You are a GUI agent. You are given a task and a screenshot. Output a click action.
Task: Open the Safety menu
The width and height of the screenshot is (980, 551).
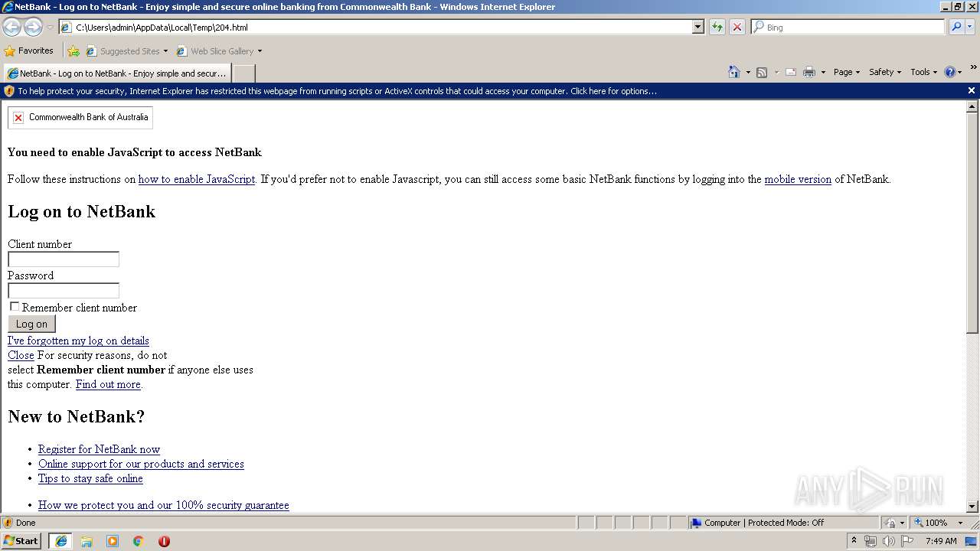885,72
